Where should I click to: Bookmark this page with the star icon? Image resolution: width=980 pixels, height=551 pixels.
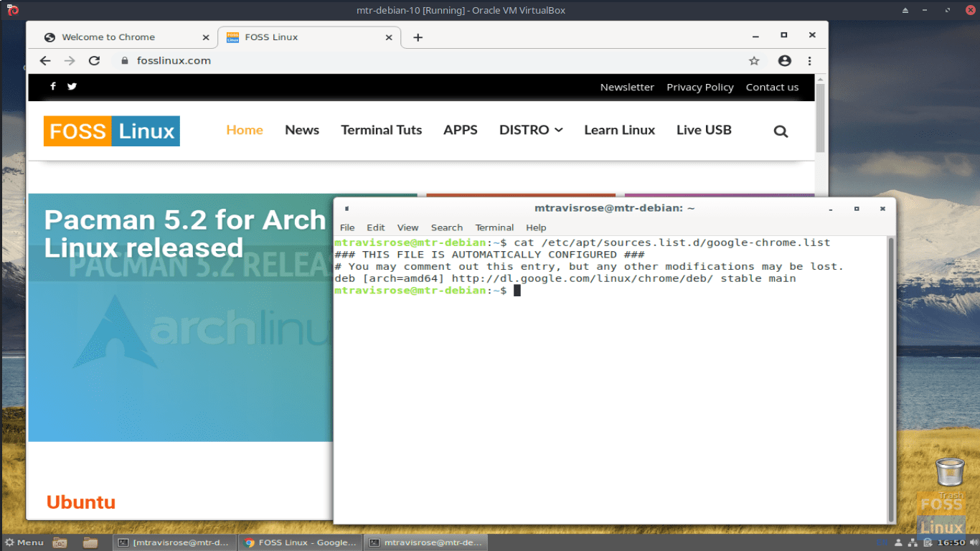tap(754, 61)
